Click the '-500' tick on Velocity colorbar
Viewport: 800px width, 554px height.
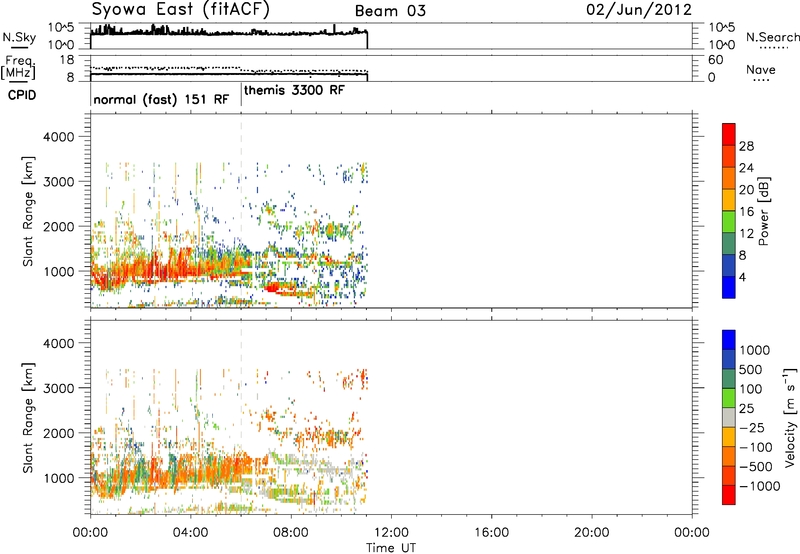[x=755, y=466]
